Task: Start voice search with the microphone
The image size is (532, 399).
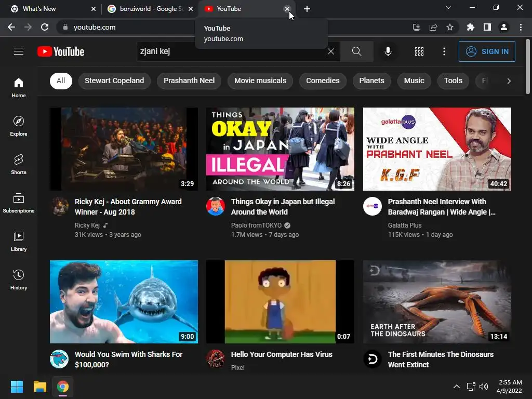Action: tap(388, 51)
